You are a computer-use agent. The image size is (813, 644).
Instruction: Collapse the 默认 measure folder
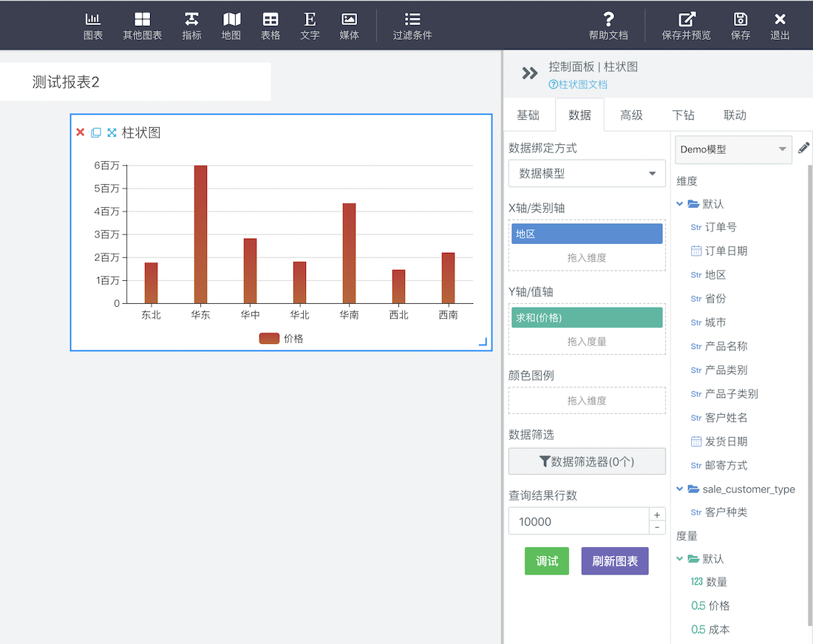680,558
